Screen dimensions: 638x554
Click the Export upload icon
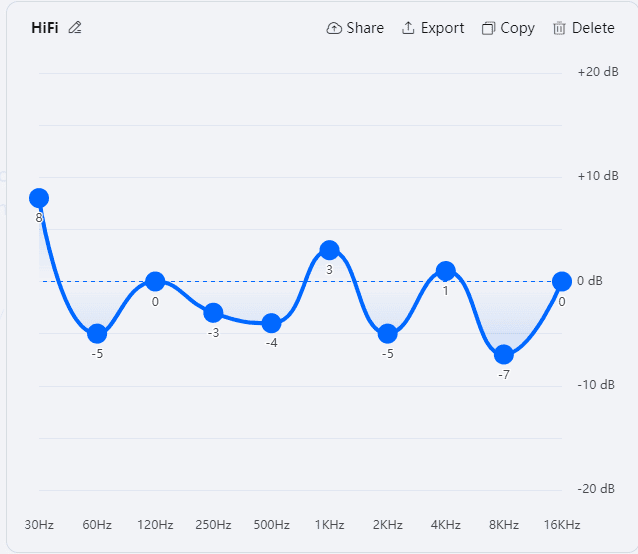408,28
